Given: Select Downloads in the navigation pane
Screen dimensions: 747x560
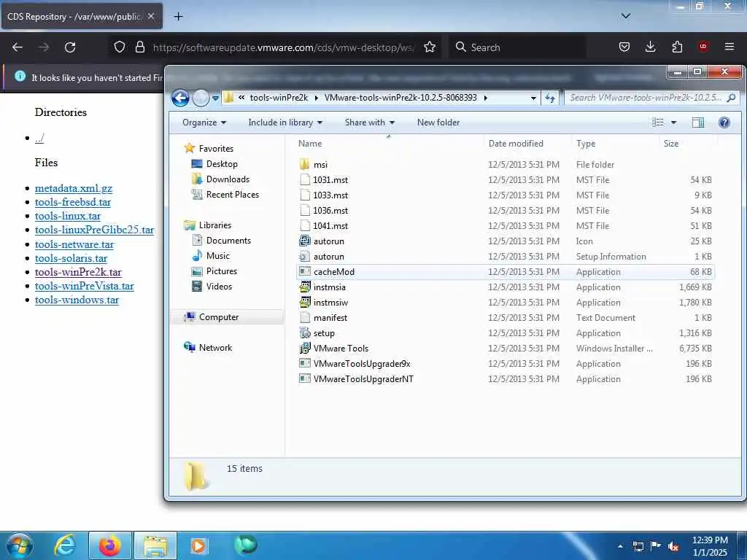Looking at the screenshot, I should tap(228, 179).
